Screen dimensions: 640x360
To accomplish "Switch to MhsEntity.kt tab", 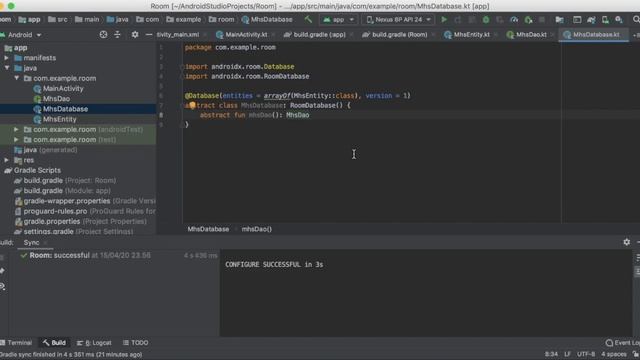I will (471, 35).
